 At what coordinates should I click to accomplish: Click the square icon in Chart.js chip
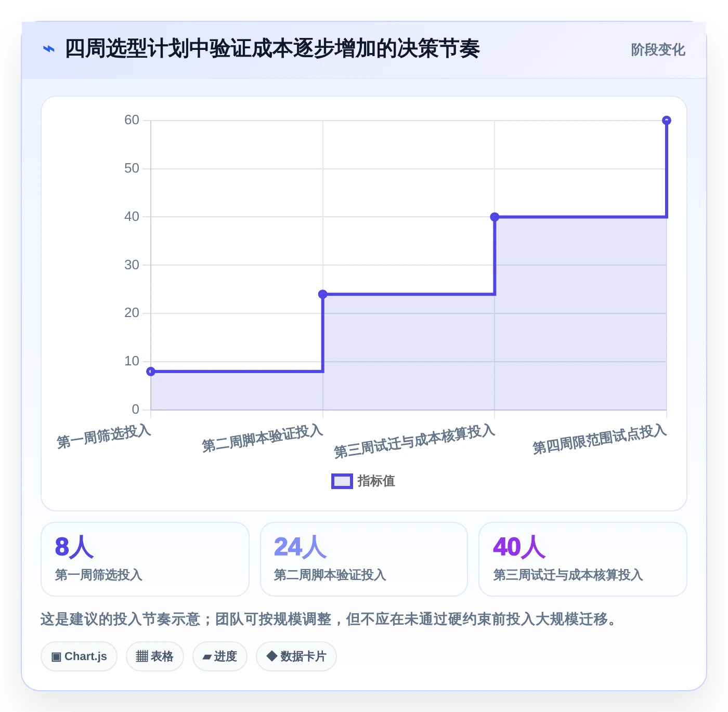click(56, 657)
